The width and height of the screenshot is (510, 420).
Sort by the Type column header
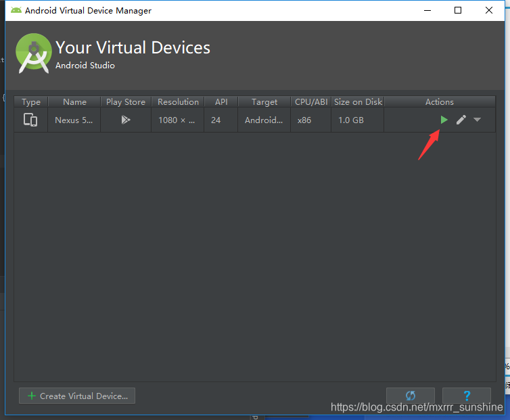pos(31,102)
